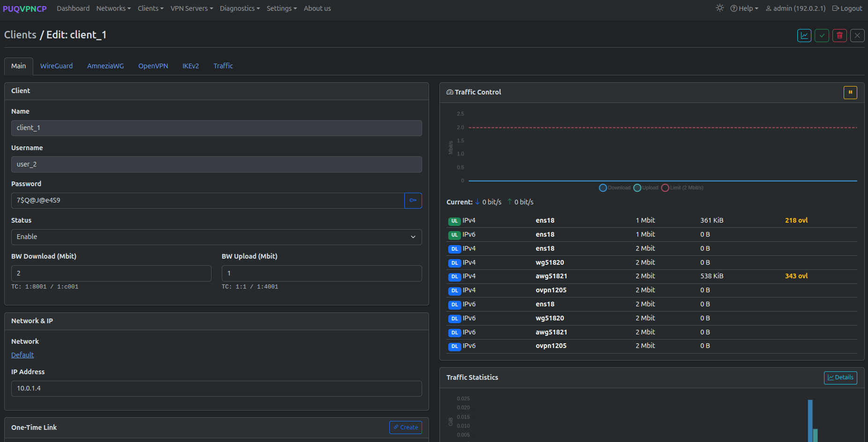
Task: Click the 343 ovl value
Action: click(x=796, y=276)
